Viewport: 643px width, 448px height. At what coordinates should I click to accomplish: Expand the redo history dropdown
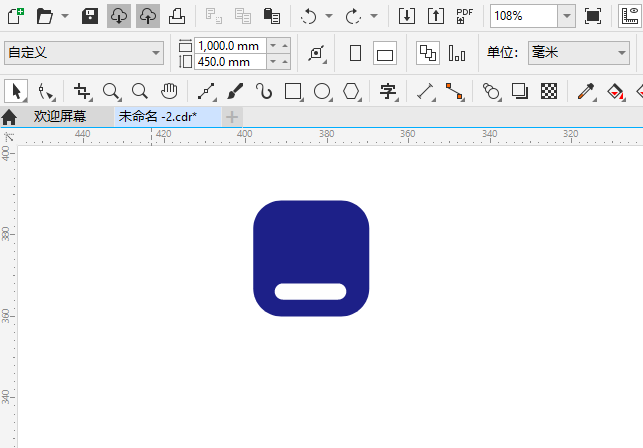[x=374, y=16]
